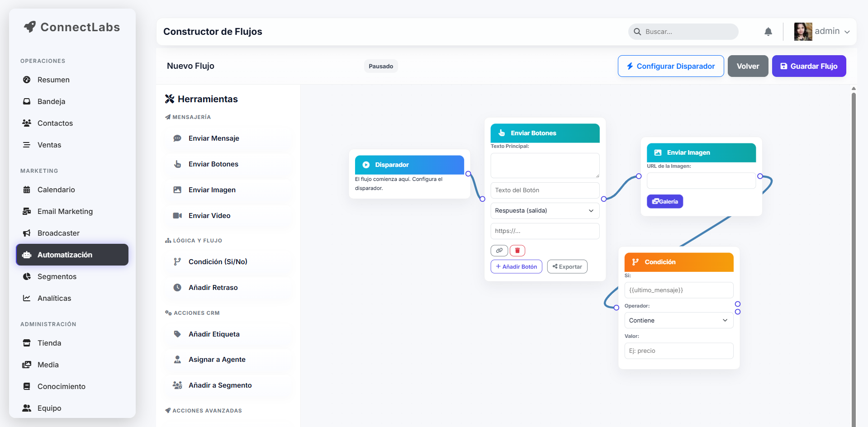Select the Condición (Si/No) tool
868x427 pixels.
tap(217, 261)
